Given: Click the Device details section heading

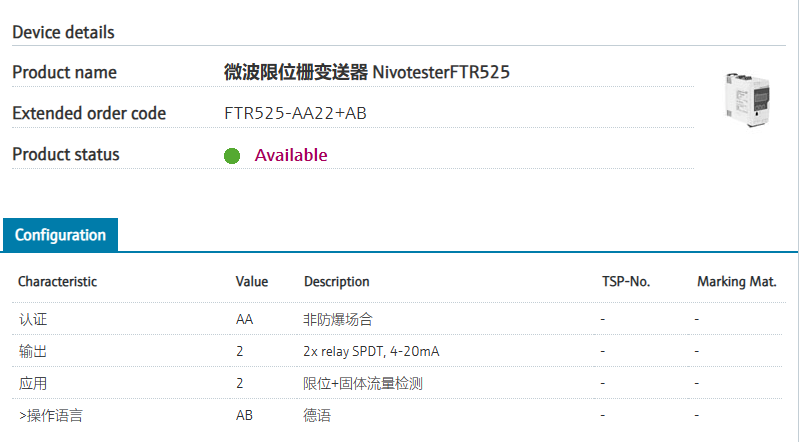Looking at the screenshot, I should 63,32.
